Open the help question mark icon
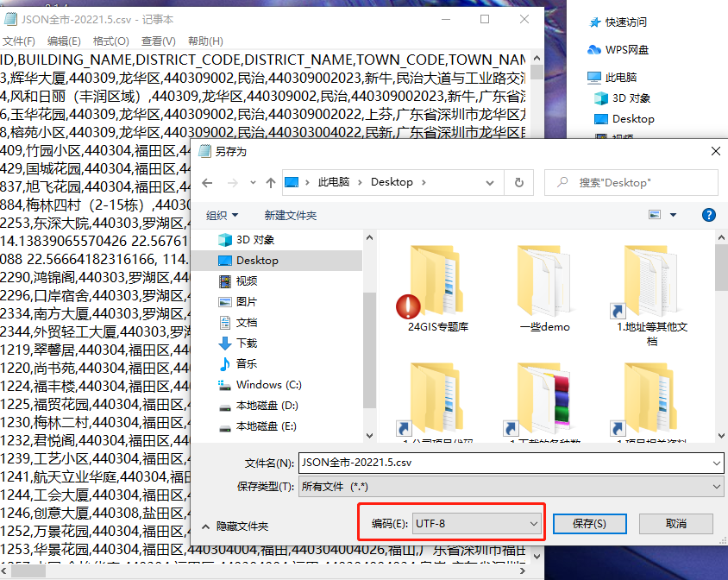Viewport: 728px width, 580px height. (x=708, y=214)
